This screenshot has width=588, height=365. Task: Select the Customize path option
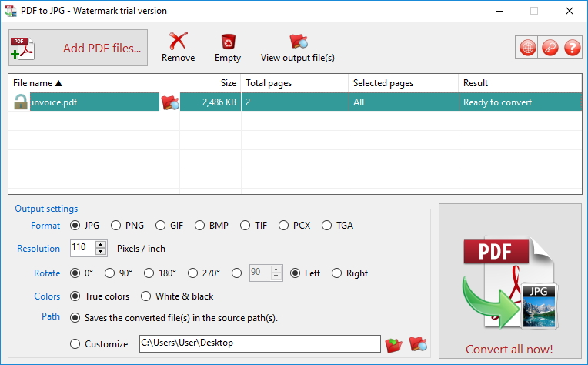tap(75, 344)
